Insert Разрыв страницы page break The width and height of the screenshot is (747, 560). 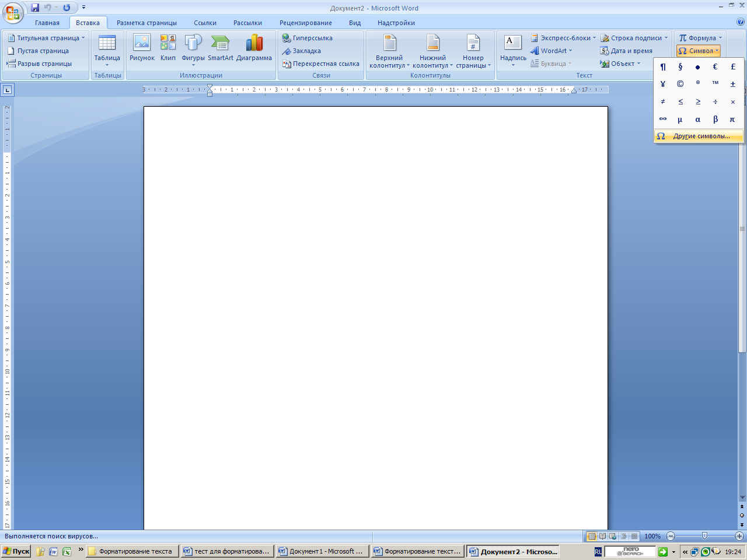click(39, 64)
